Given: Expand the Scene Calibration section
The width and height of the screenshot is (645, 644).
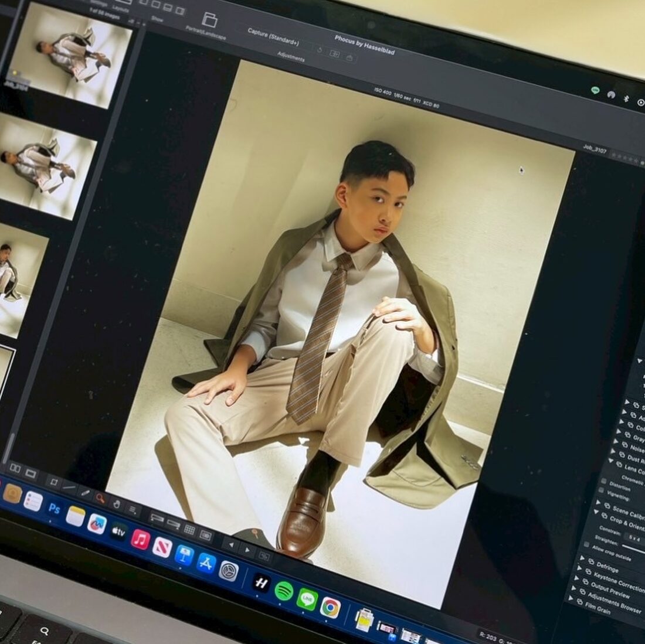Looking at the screenshot, I should pyautogui.click(x=598, y=502).
